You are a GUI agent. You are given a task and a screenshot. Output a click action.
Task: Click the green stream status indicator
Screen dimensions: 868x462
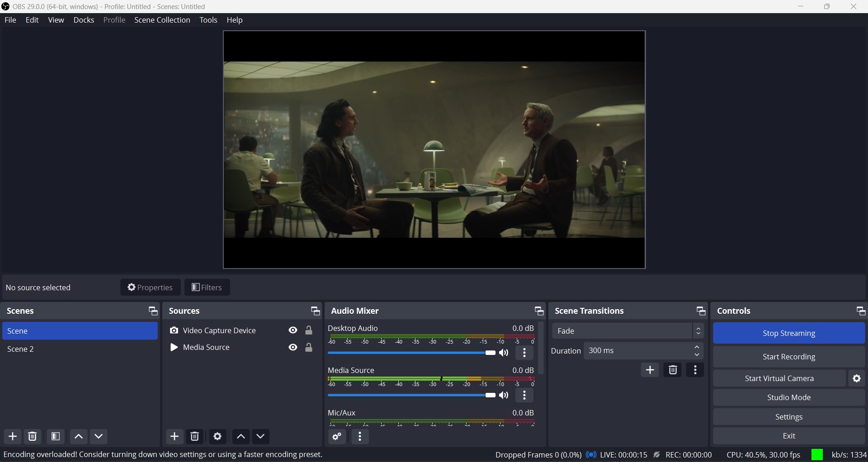pyautogui.click(x=817, y=455)
